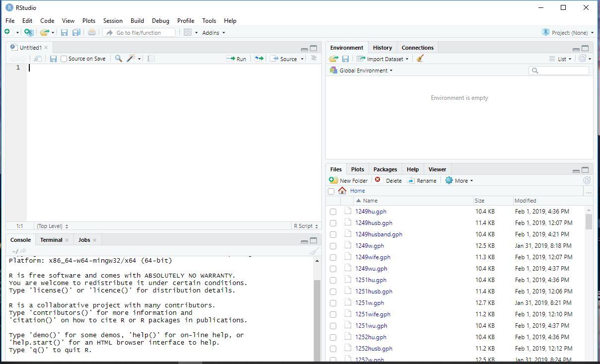Open the 1251husb.gph file
Image resolution: width=600 pixels, height=364 pixels.
pos(374,291)
